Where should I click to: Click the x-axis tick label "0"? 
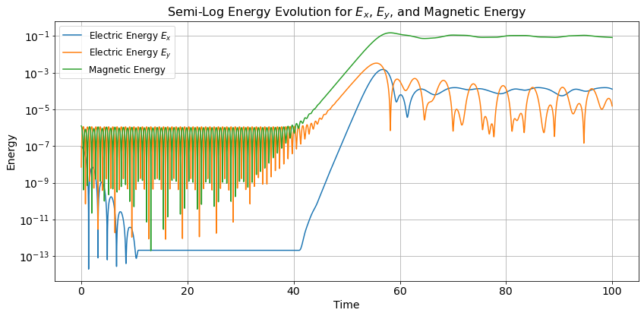point(81,290)
